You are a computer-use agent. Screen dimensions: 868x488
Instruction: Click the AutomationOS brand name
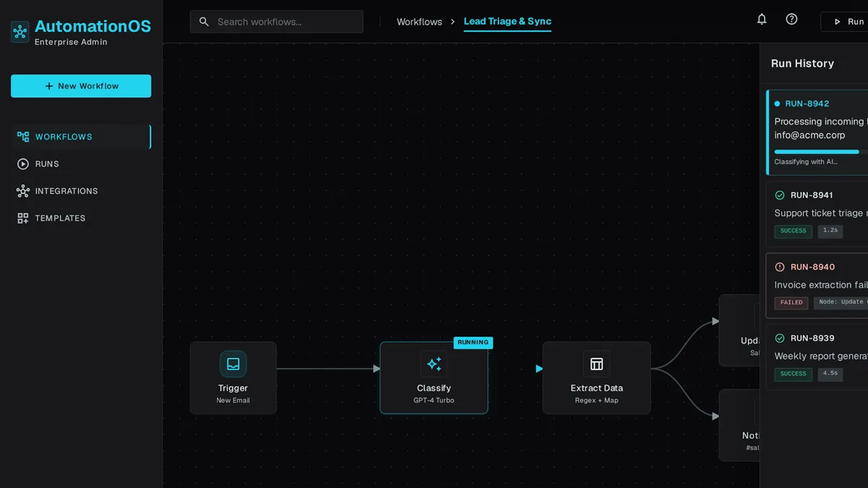tap(93, 27)
